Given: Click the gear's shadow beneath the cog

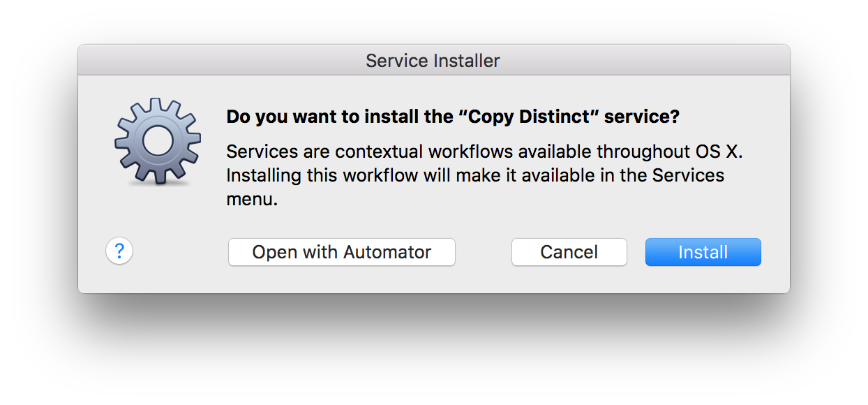Looking at the screenshot, I should [159, 183].
